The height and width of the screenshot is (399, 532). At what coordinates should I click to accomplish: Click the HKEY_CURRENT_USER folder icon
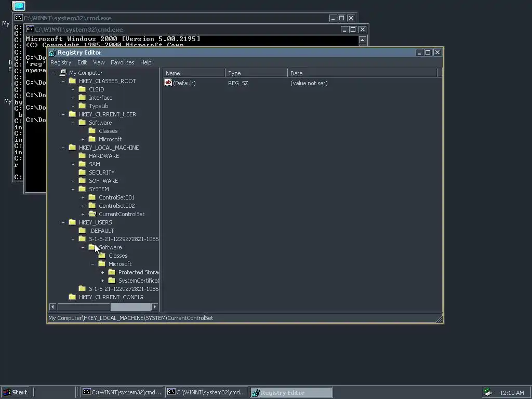72,114
